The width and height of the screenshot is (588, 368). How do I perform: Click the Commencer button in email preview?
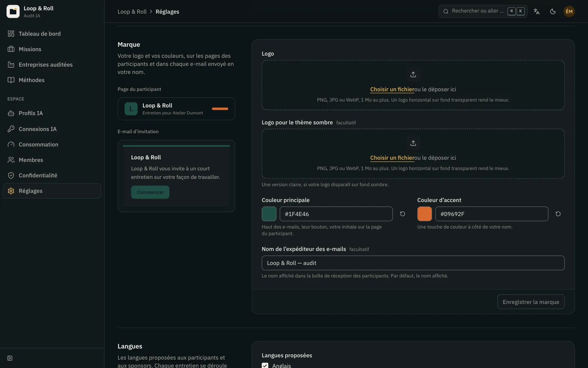[150, 192]
